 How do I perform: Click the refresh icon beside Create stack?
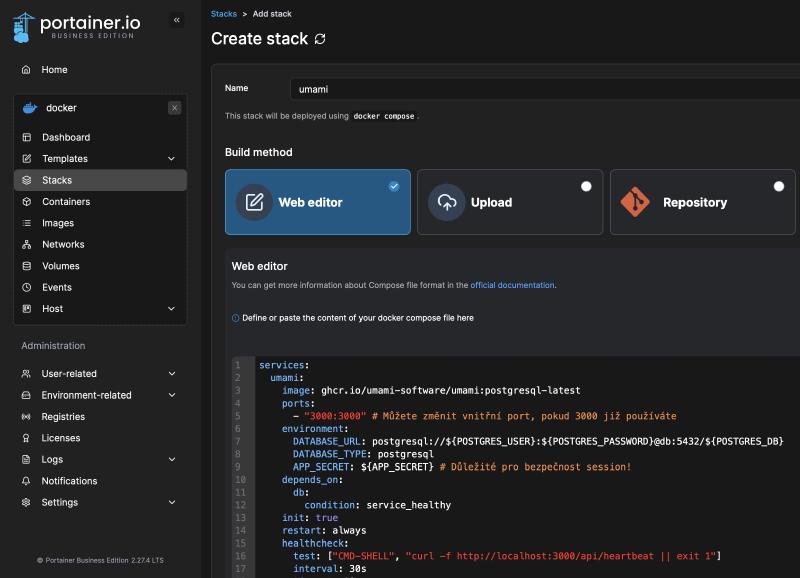tap(320, 39)
